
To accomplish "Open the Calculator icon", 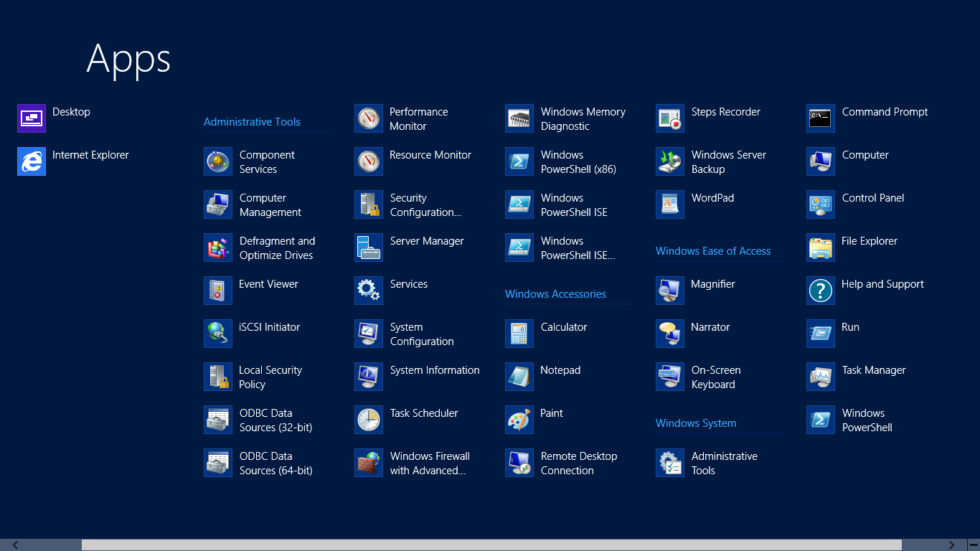I will [x=519, y=334].
